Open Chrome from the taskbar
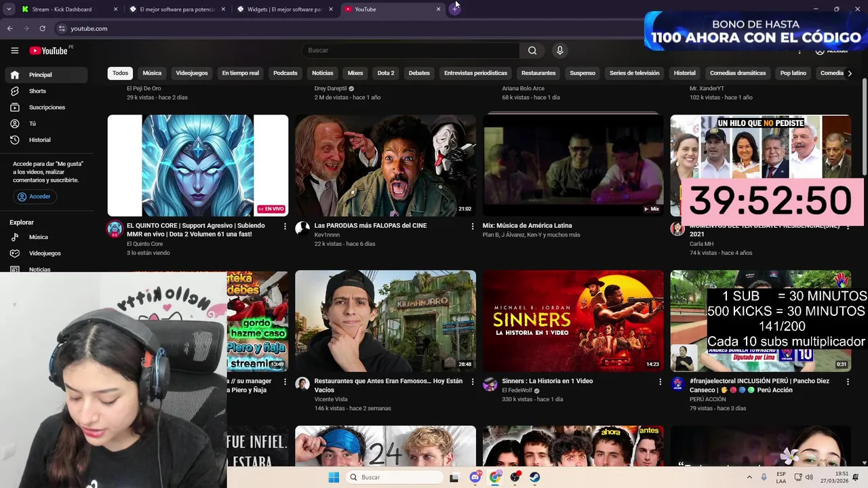Image resolution: width=868 pixels, height=488 pixels. pos(495,478)
